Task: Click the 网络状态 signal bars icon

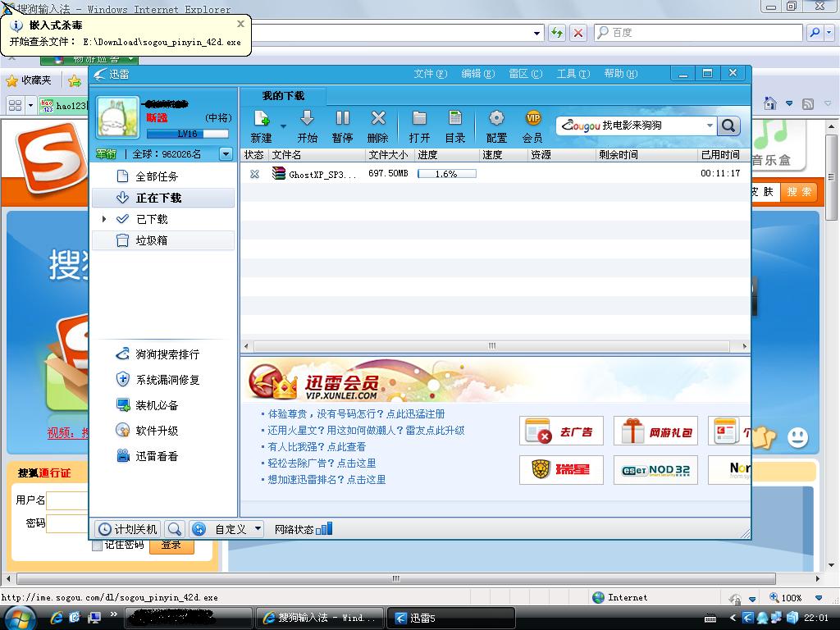Action: (x=324, y=529)
